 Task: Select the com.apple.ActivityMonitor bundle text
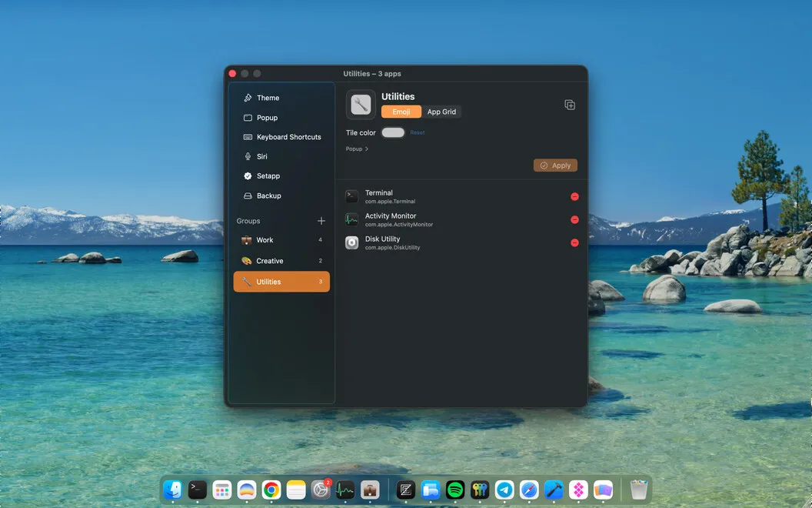click(x=399, y=225)
